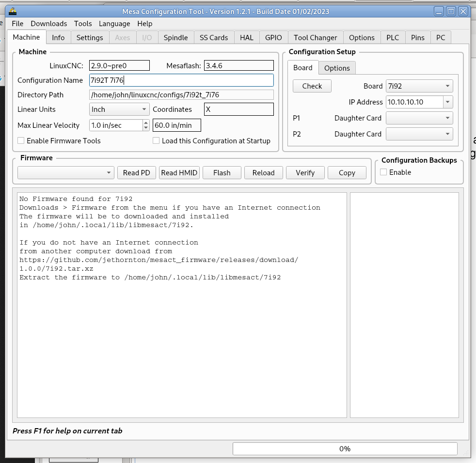The height and width of the screenshot is (463, 476).
Task: Select the Options main tab
Action: tap(362, 38)
